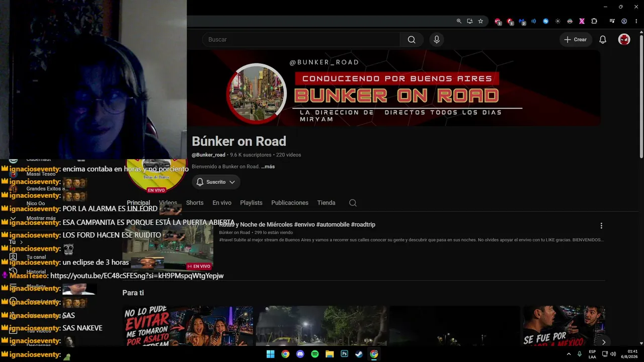Open the live stream thumbnail marked EN VIVO
644x362 pixels.
pyautogui.click(x=168, y=247)
